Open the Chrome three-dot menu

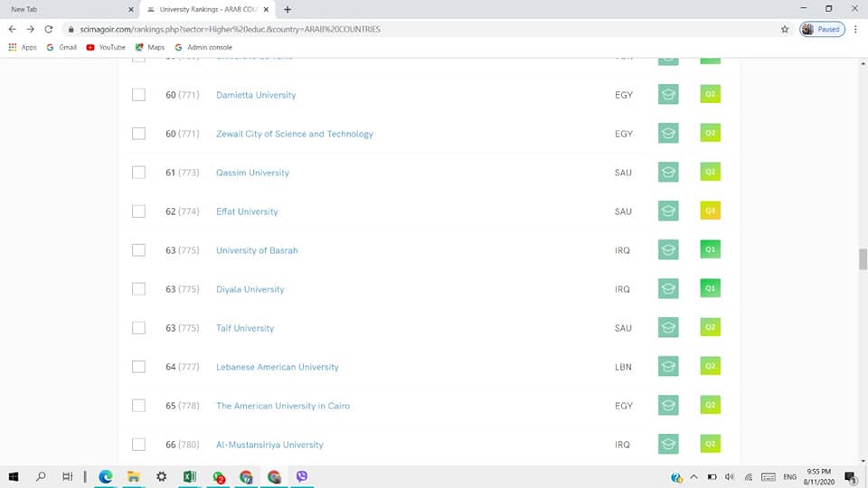[856, 29]
